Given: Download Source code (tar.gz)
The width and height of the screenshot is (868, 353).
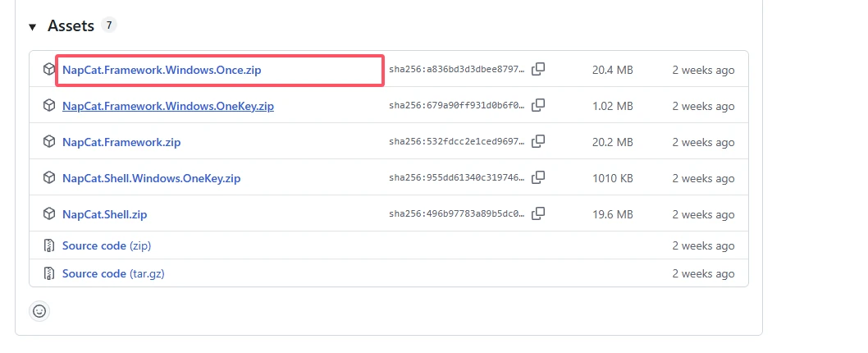Looking at the screenshot, I should click(113, 273).
